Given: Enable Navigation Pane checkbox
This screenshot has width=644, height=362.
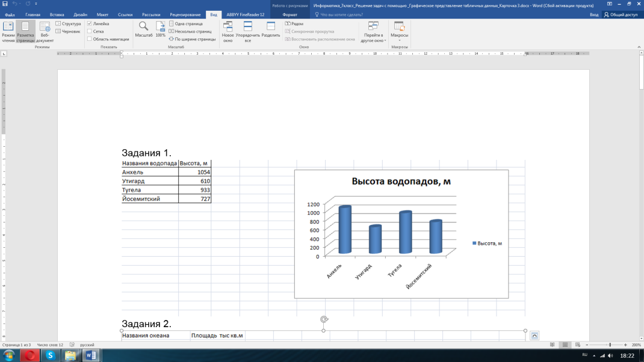Looking at the screenshot, I should (108, 39).
